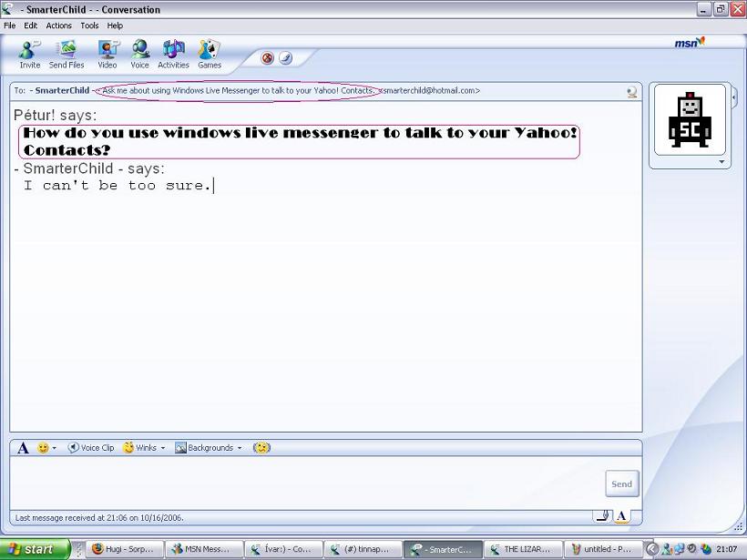
Task: Launch the Games option
Action: [210, 55]
